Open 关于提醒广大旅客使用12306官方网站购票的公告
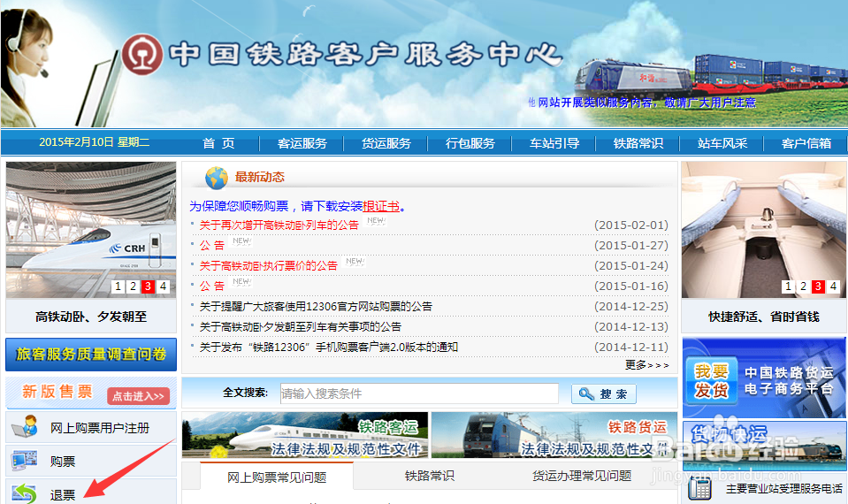The height and width of the screenshot is (504, 848). tap(316, 307)
